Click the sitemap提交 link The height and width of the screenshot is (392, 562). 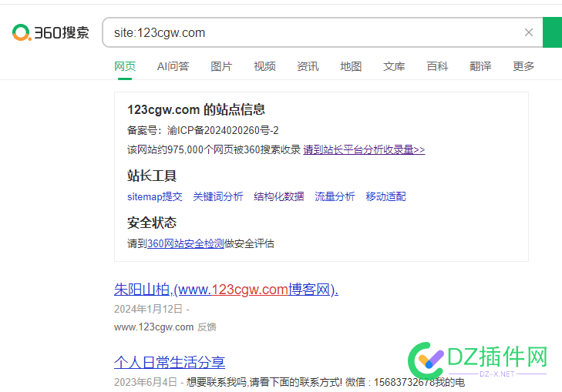click(155, 196)
